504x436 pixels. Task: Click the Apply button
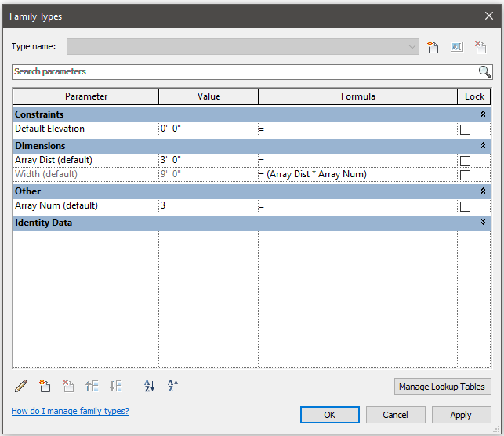click(x=461, y=415)
